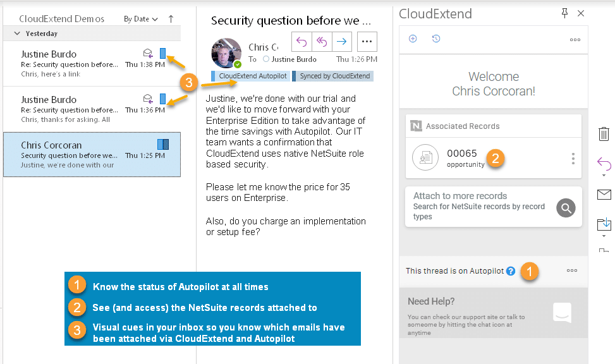Expand the By Date sort dropdown

coord(141,19)
